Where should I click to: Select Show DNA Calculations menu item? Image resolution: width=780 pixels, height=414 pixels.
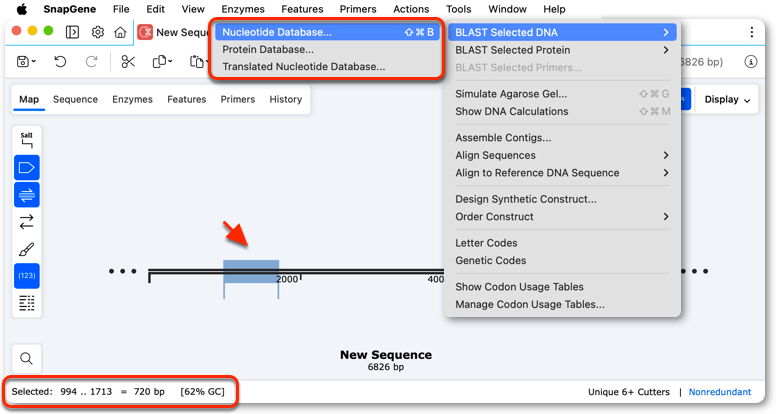pyautogui.click(x=562, y=111)
